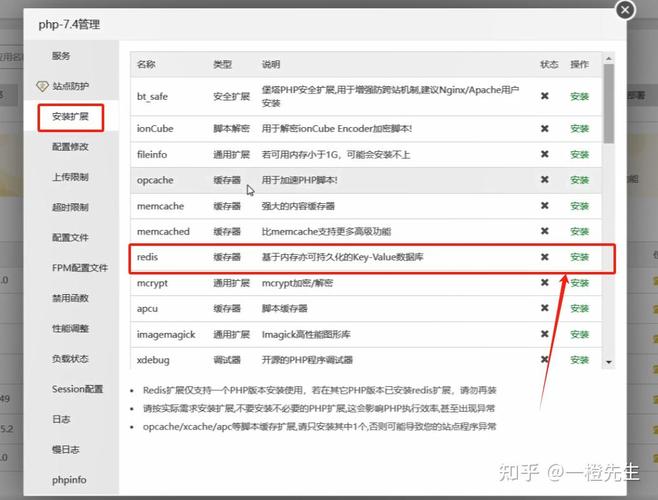
Task: Select the opcache extension name
Action: point(155,181)
